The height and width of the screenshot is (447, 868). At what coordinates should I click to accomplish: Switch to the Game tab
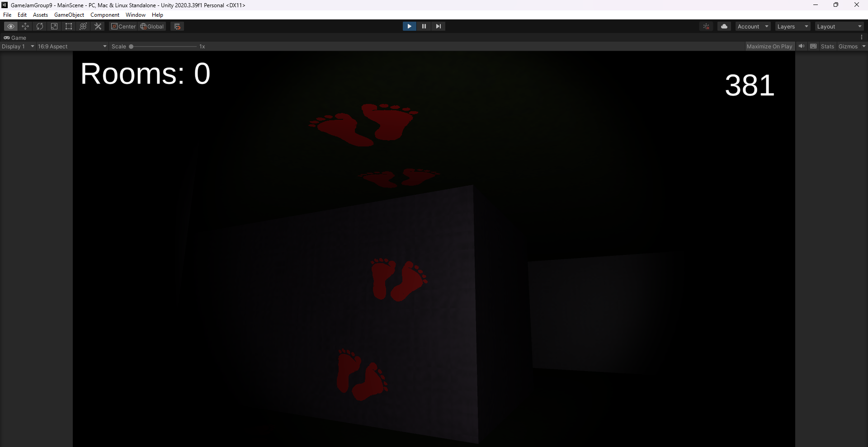(15, 38)
